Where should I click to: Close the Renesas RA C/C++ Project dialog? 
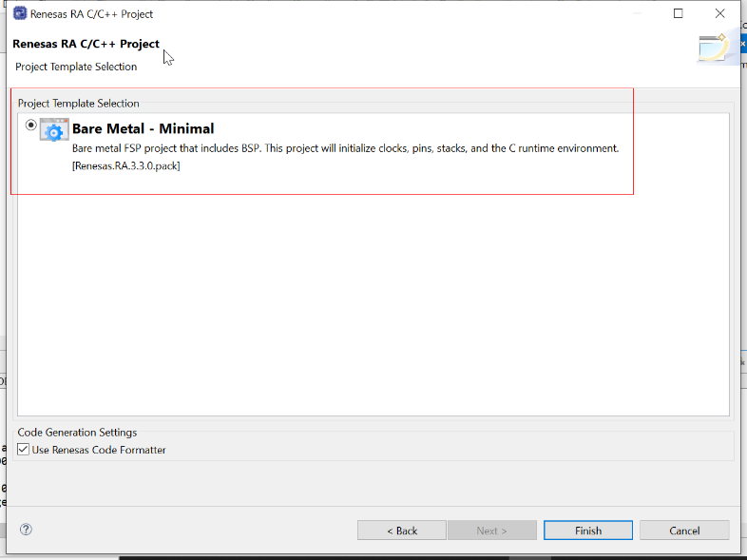tap(720, 14)
